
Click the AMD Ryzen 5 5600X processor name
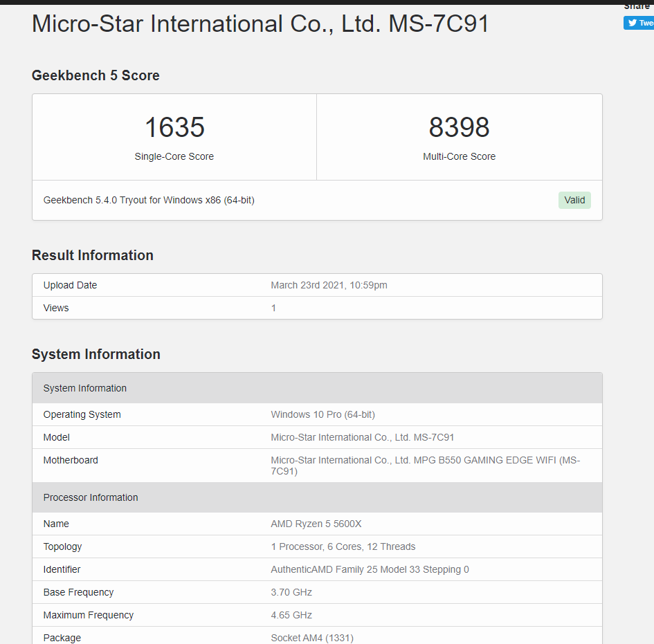click(316, 524)
